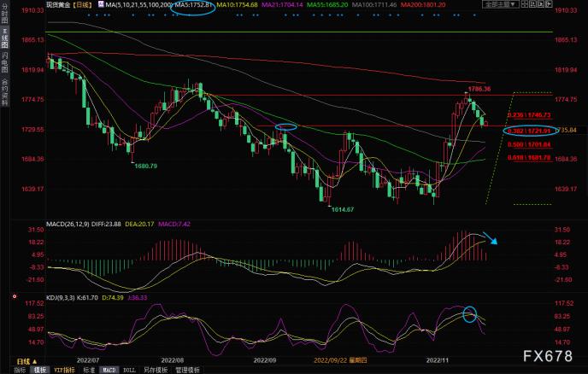Click the MA200:1801.20 value
Viewport: 588px width, 374px height.
[x=423, y=5]
